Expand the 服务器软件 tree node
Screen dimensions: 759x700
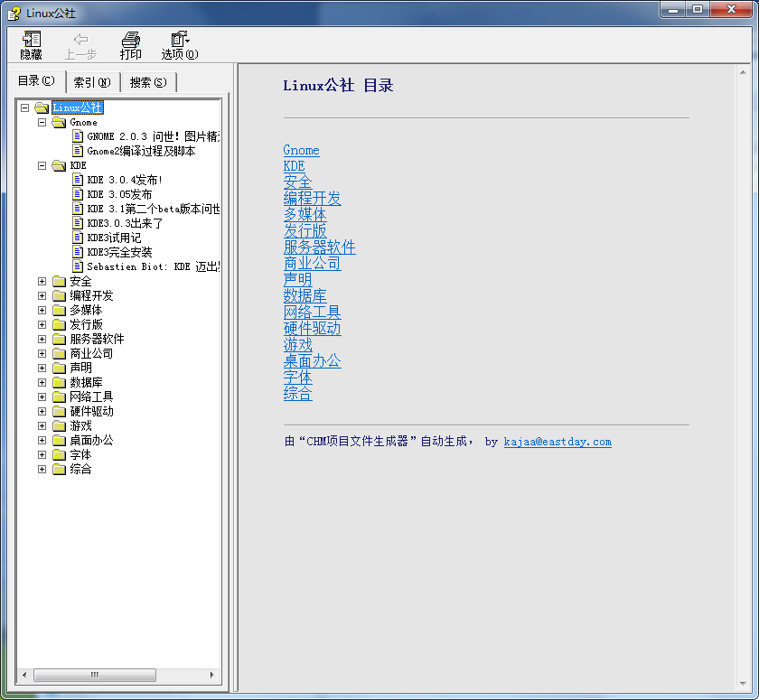(42, 339)
